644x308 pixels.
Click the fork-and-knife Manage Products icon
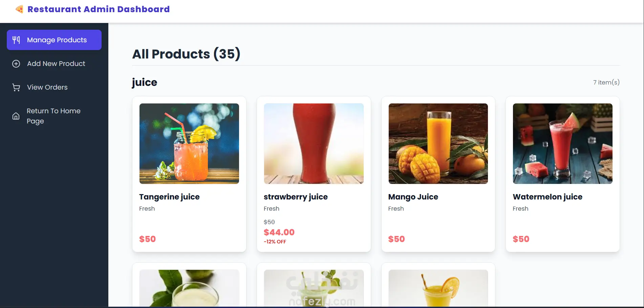(x=16, y=40)
